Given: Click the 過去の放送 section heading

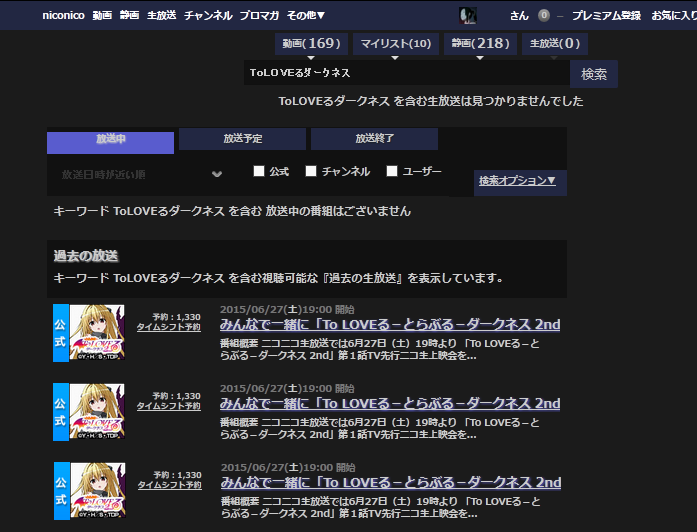Looking at the screenshot, I should pos(86,256).
